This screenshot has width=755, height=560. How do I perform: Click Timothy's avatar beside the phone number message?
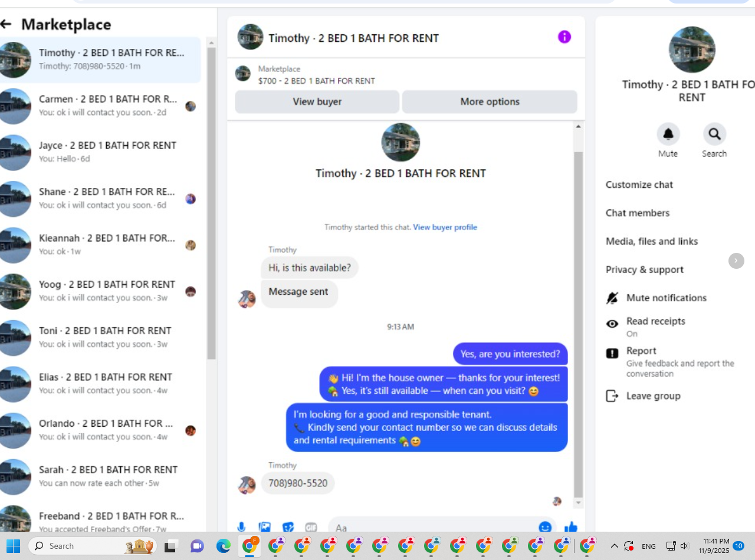click(247, 485)
